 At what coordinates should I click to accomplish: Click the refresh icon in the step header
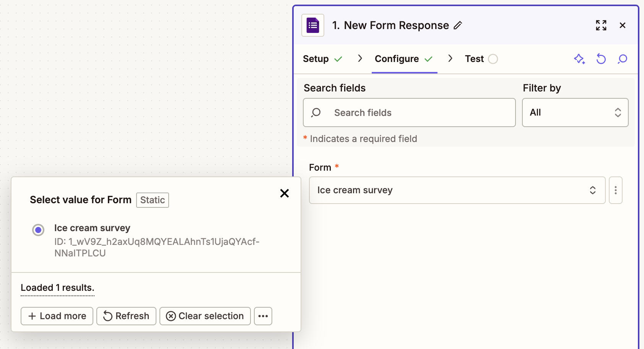pyautogui.click(x=601, y=59)
